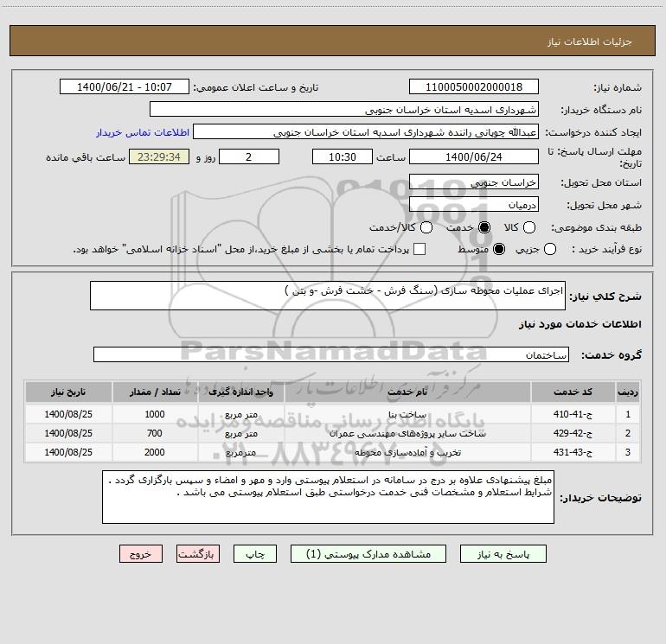Select the کالا/خدمت radio button
The width and height of the screenshot is (666, 644).
(426, 227)
